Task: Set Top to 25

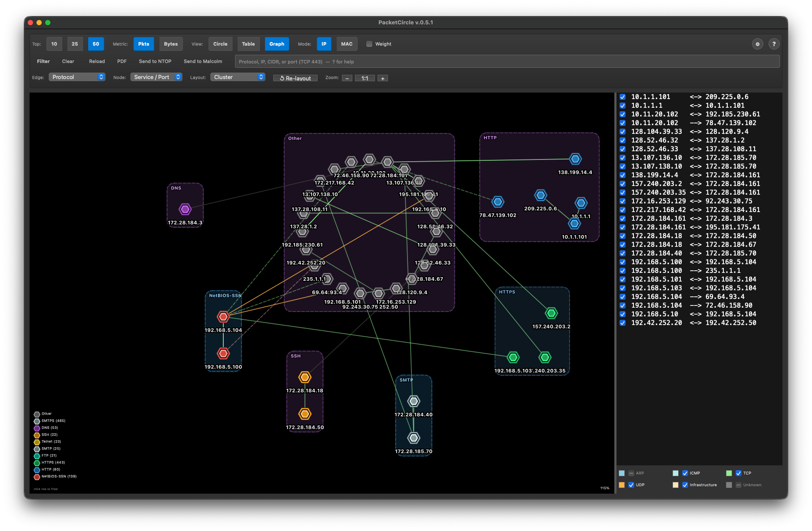Action: click(x=75, y=44)
